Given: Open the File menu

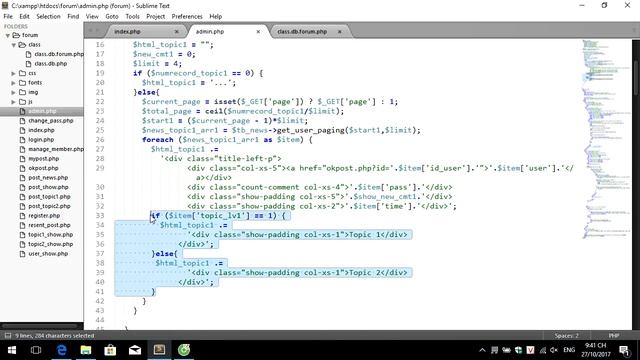Looking at the screenshot, I should click(x=8, y=16).
